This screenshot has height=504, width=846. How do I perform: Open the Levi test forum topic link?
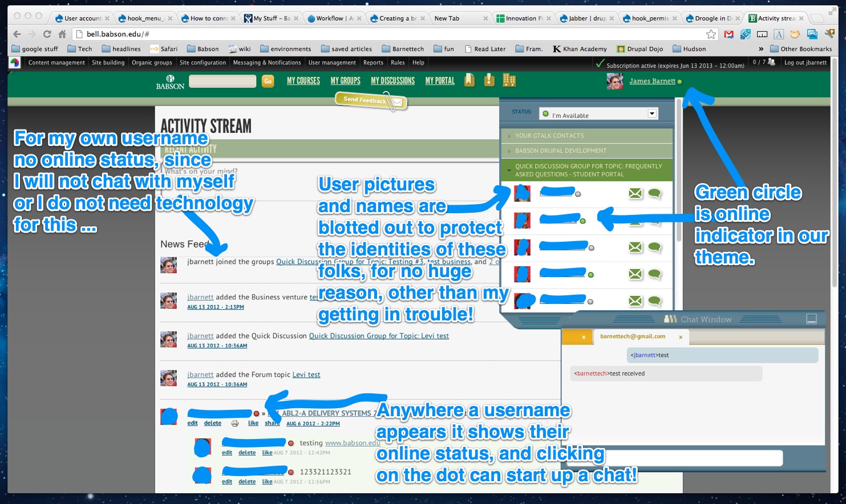click(306, 375)
